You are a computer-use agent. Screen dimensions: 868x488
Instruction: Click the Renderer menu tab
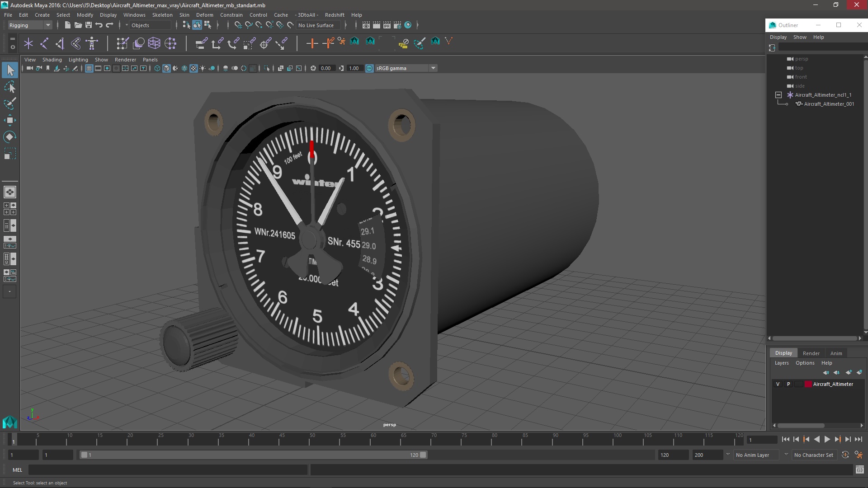click(x=126, y=60)
